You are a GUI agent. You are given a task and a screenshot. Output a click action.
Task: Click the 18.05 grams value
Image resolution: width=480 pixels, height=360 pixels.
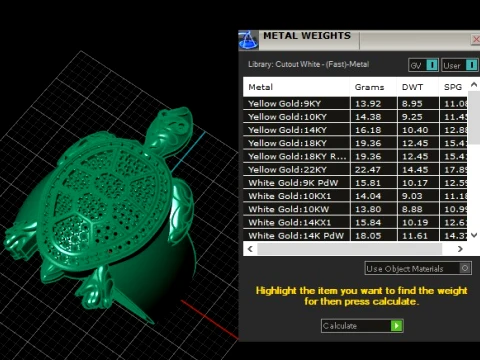point(368,236)
